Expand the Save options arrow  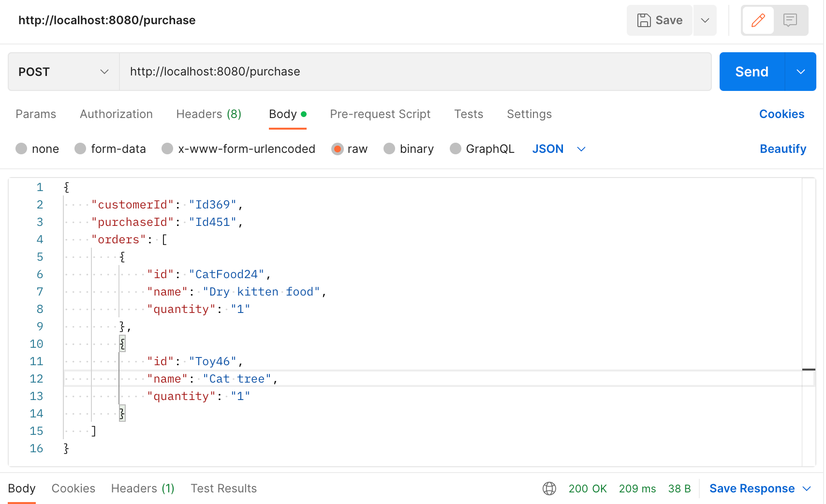pyautogui.click(x=705, y=20)
